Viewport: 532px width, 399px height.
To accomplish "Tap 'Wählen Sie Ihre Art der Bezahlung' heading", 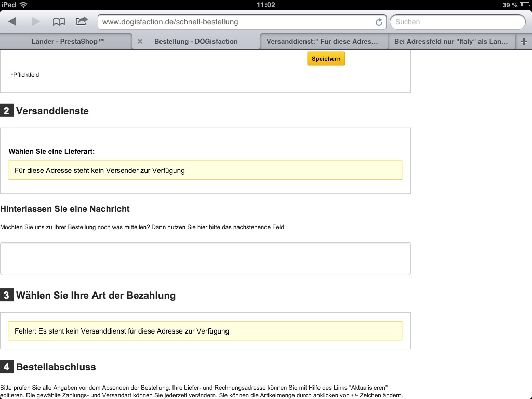I will point(96,295).
